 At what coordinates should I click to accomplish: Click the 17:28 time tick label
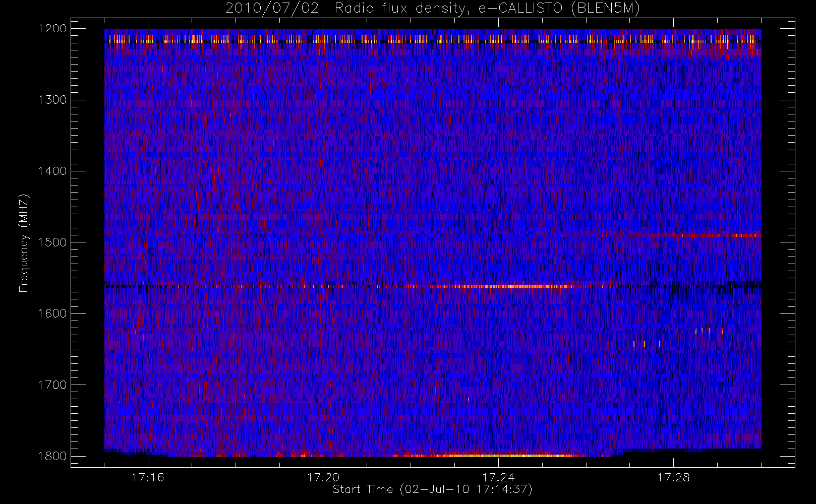[673, 477]
